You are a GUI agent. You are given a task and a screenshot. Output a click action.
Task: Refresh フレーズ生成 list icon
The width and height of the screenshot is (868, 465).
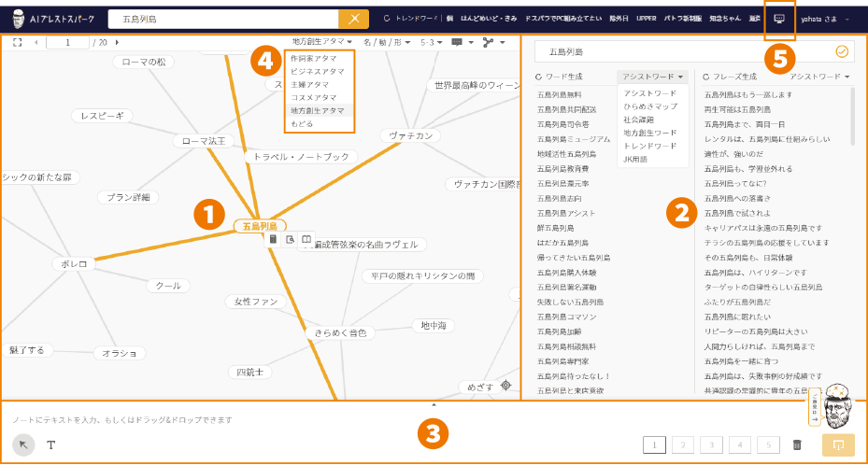[705, 77]
